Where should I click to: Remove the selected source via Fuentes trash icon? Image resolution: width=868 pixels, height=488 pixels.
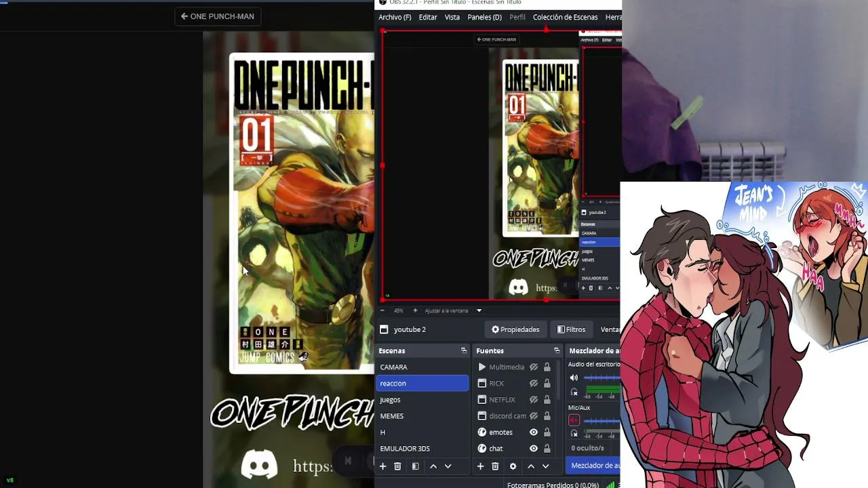(x=495, y=466)
